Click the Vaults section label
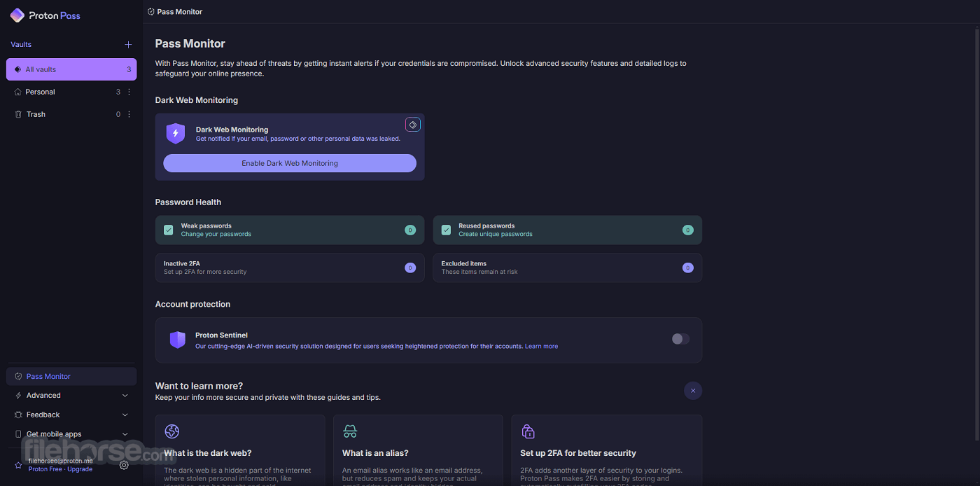The height and width of the screenshot is (486, 980). coord(21,45)
